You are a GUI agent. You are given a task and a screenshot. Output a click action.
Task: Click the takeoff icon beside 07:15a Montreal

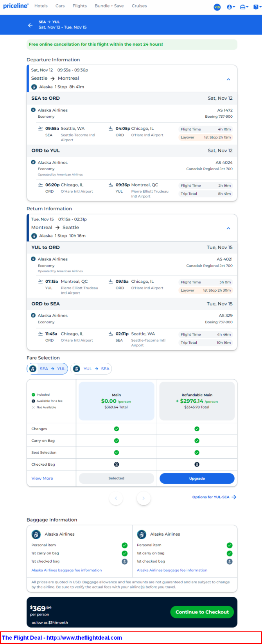pyautogui.click(x=40, y=282)
